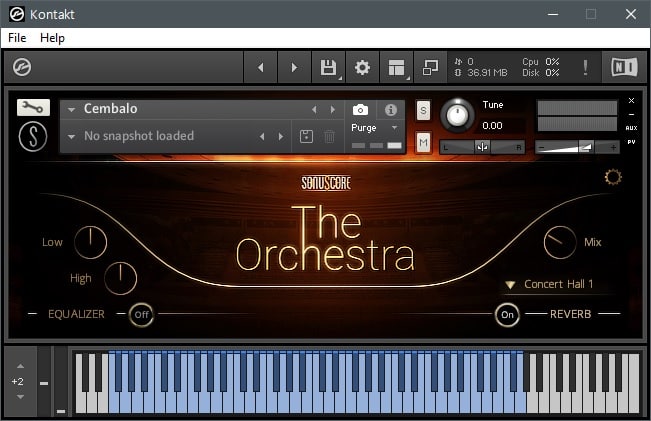Click the exclamation panic button
Viewport: 651px width, 421px height.
point(585,67)
